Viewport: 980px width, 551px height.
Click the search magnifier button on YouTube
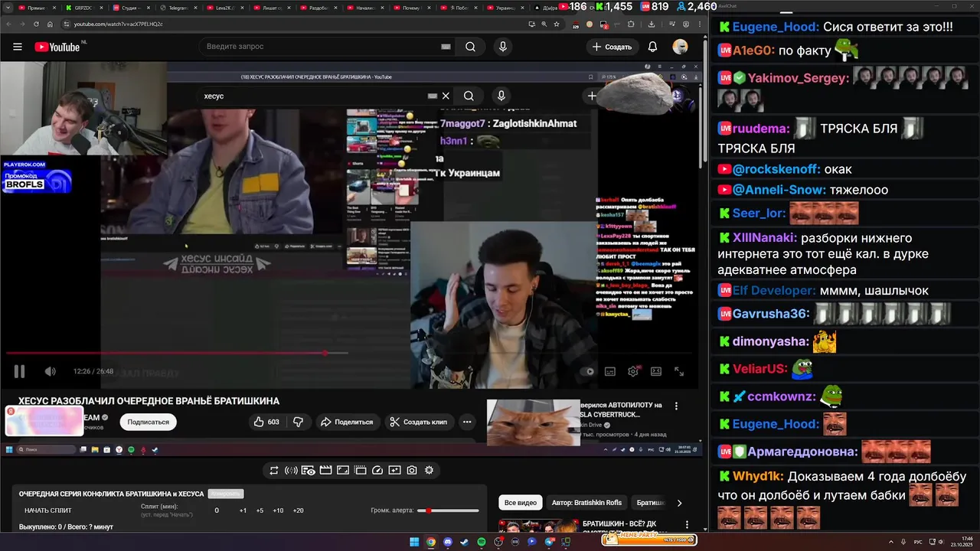click(470, 47)
